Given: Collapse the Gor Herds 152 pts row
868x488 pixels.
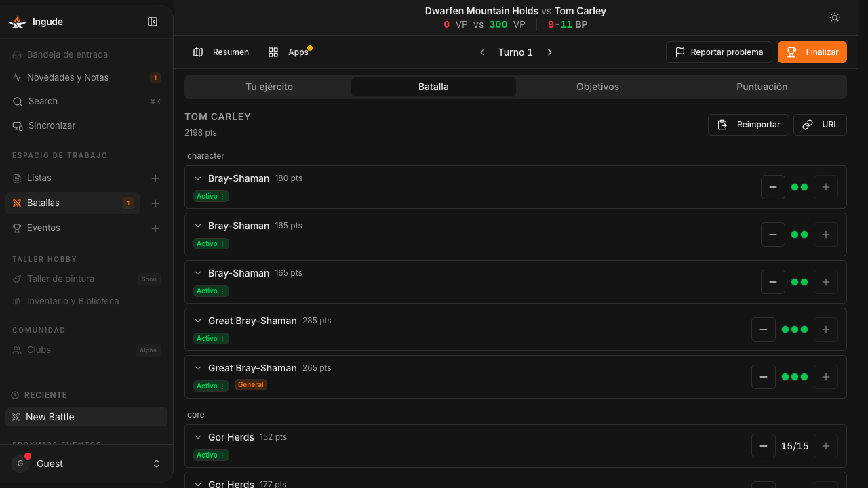Looking at the screenshot, I should coord(198,437).
